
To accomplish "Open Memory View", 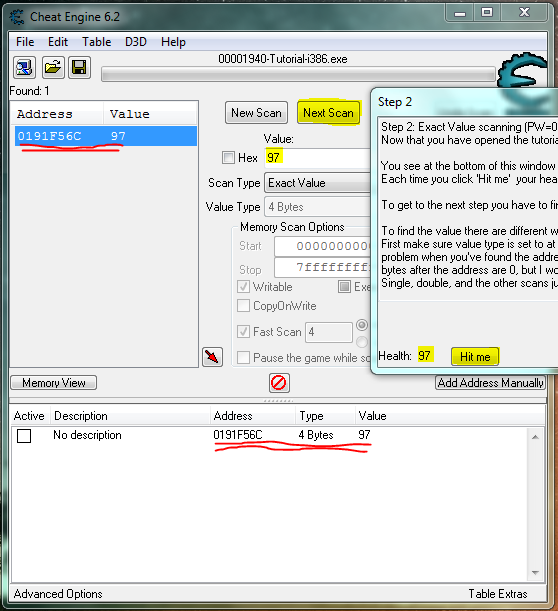I will (x=54, y=383).
